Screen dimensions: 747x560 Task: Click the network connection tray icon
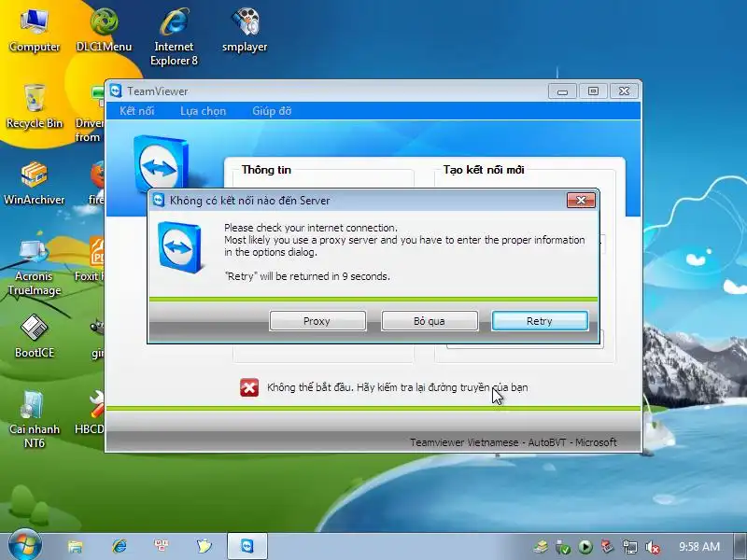pos(629,547)
